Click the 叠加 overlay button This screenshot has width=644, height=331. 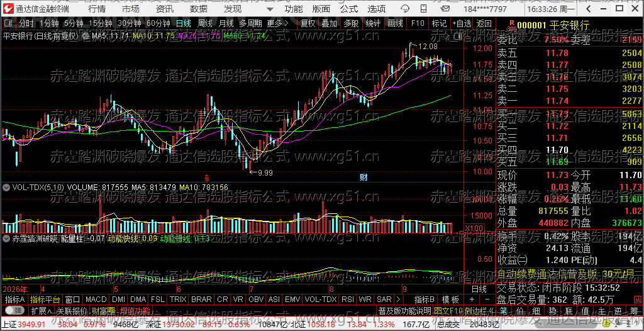click(330, 24)
